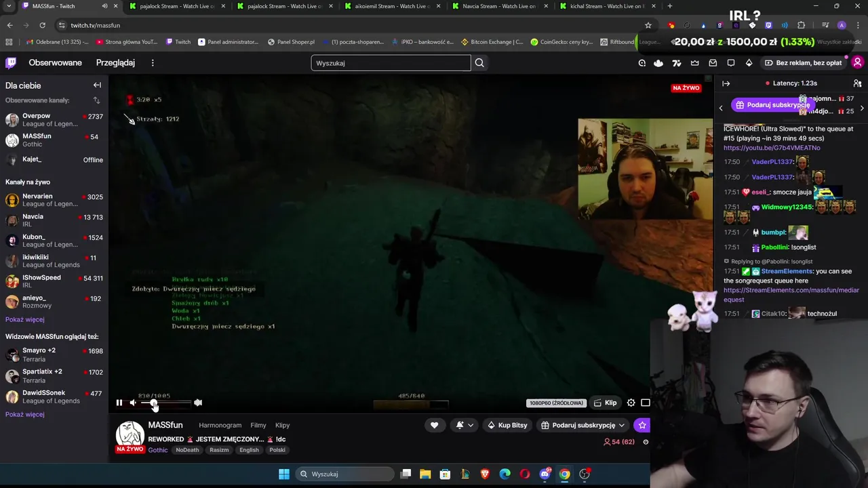
Task: Expand Pokaż więcej under viewers also watch
Action: point(25,414)
